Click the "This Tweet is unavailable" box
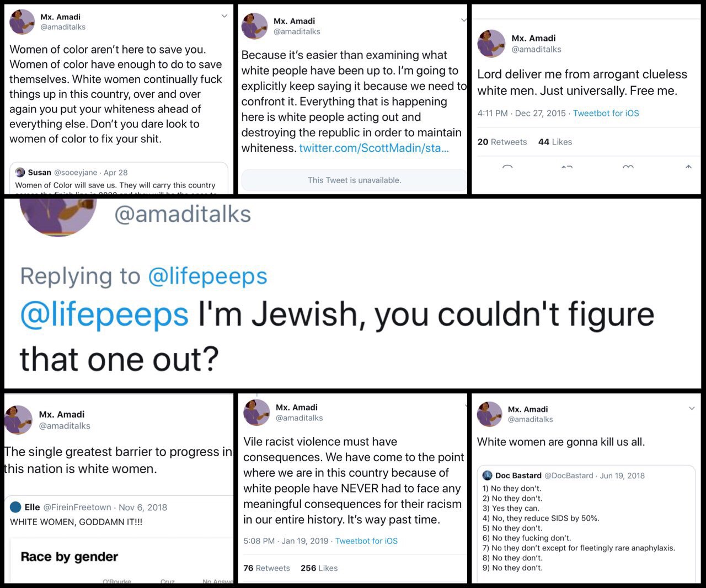706x588 pixels. click(x=354, y=180)
